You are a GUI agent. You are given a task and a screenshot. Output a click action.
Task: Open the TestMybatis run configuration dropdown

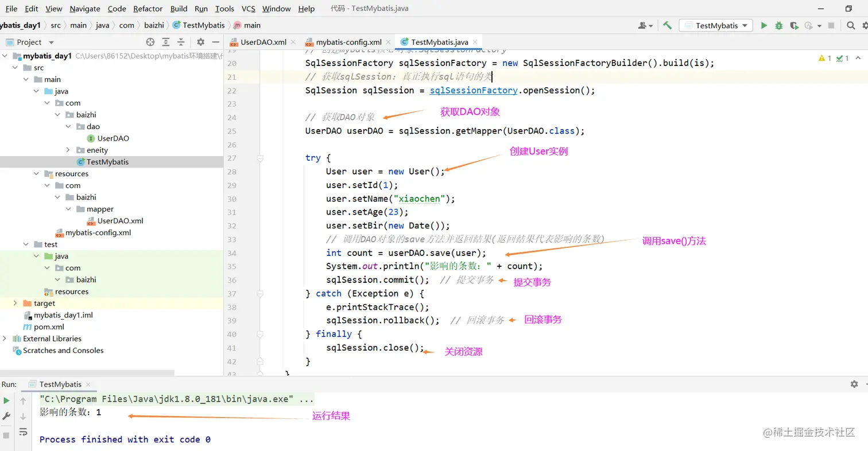715,25
